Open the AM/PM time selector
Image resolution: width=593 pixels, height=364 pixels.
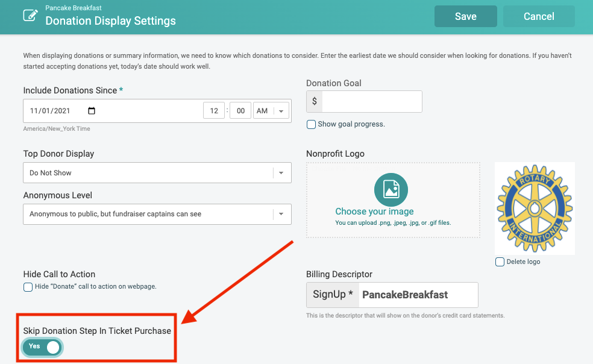click(x=271, y=111)
